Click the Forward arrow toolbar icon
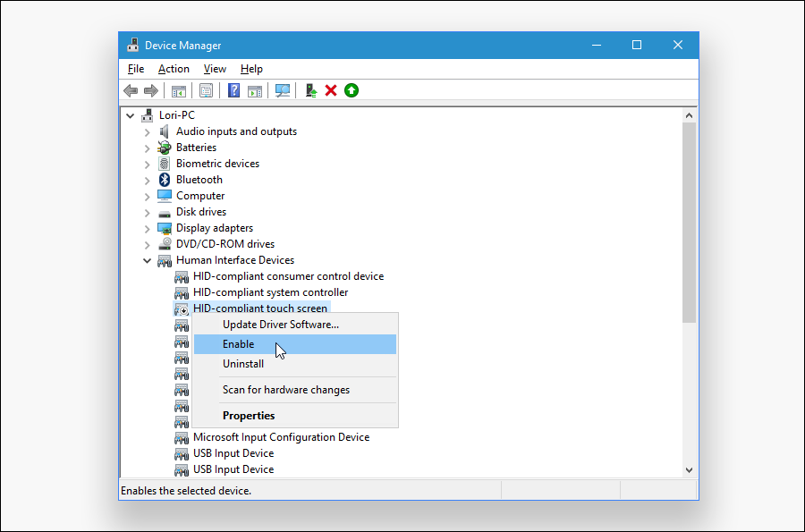Viewport: 805px width, 532px height. 151,91
